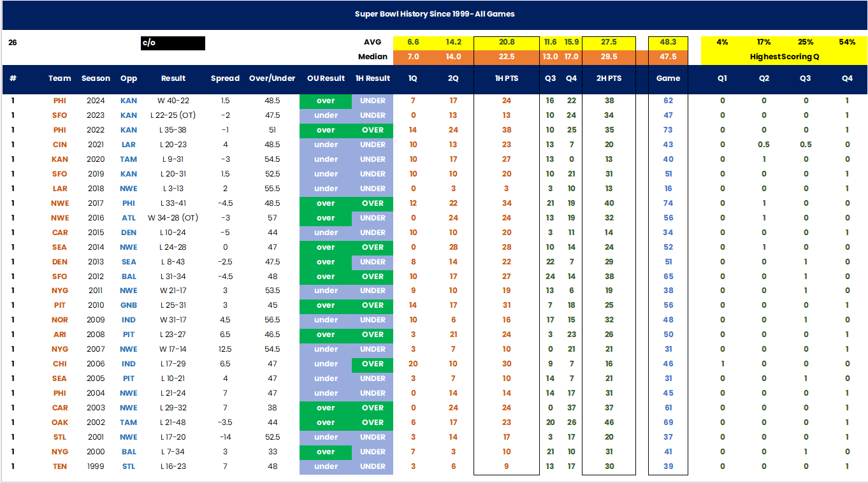Click the median 1H PTS value 22.5
The image size is (868, 483).
click(507, 57)
